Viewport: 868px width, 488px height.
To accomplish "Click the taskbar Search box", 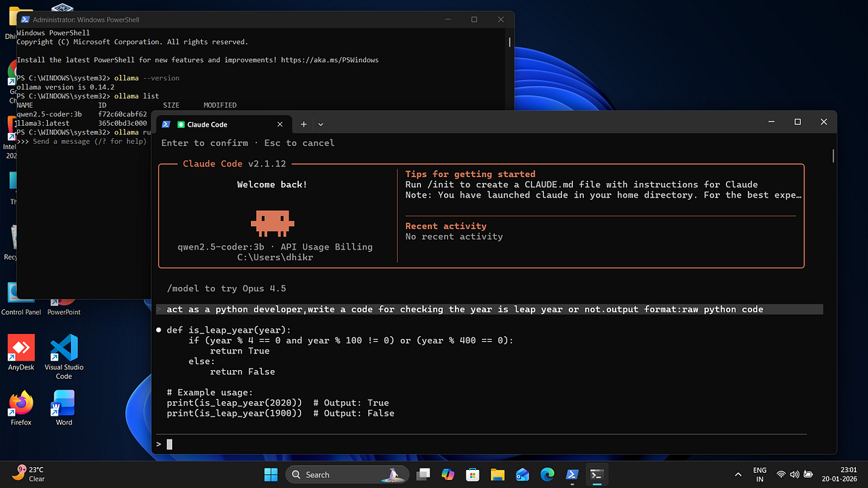I will point(347,474).
